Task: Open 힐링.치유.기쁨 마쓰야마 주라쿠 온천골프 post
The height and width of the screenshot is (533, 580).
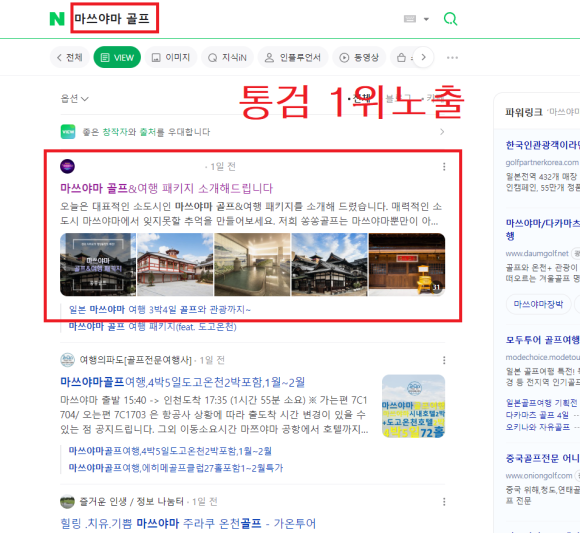Action: click(188, 523)
